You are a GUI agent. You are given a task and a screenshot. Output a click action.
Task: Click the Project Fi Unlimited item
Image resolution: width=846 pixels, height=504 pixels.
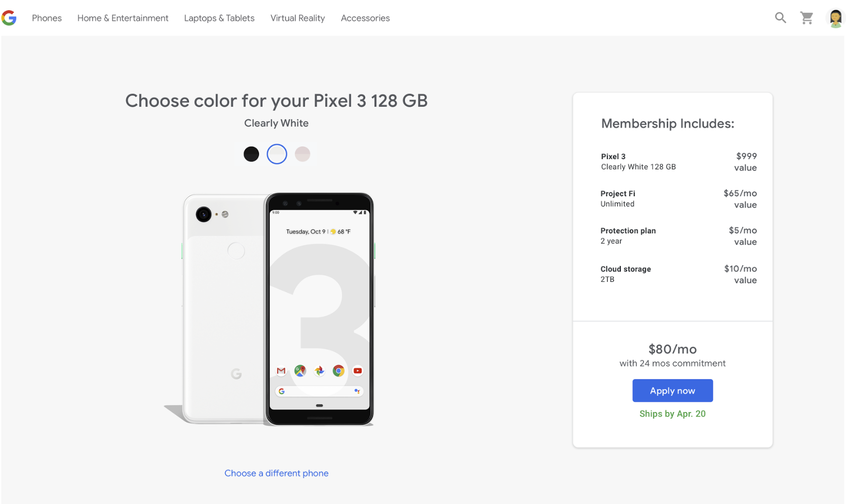[x=618, y=199]
